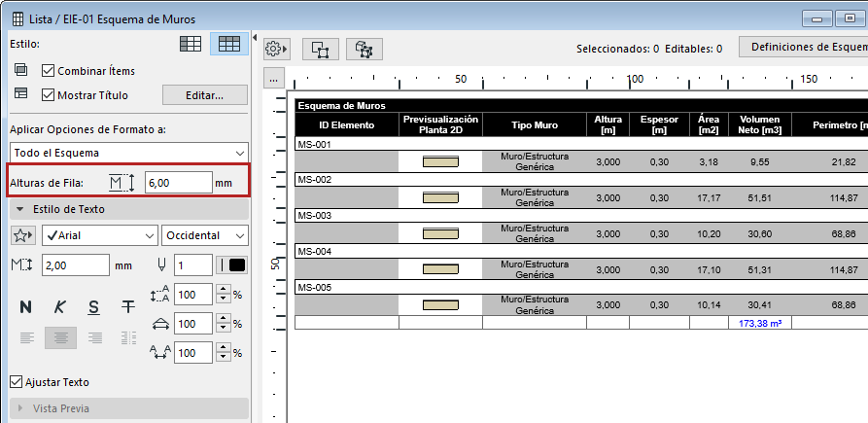Click the pen number field showing 1
Viewport: 868px width, 423px height.
click(x=193, y=265)
